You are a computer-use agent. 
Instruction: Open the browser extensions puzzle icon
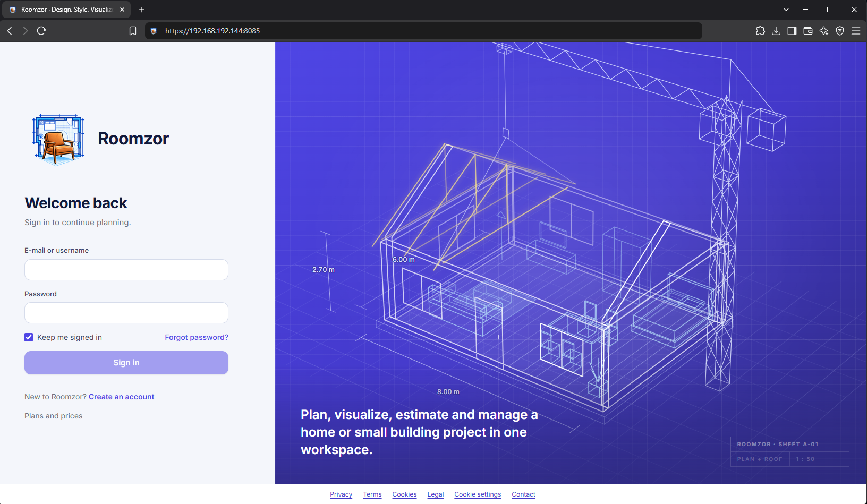760,31
